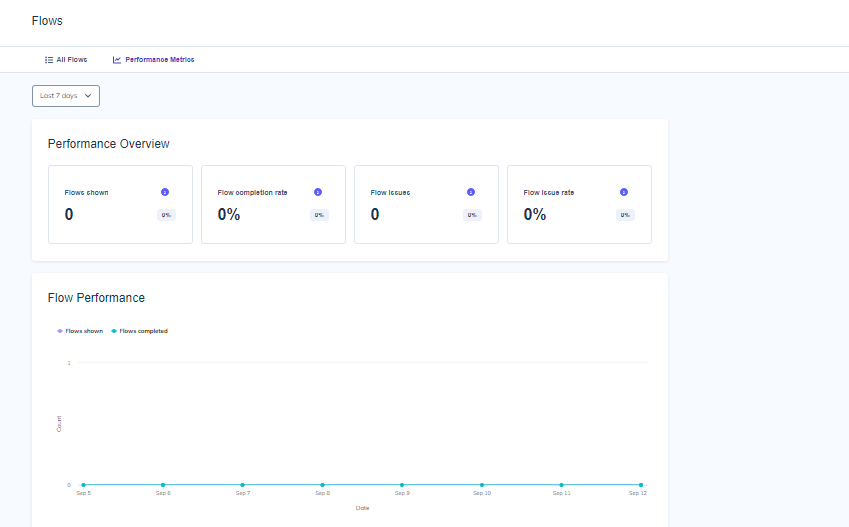The width and height of the screenshot is (849, 527).
Task: Click the Flows page title
Action: (47, 21)
